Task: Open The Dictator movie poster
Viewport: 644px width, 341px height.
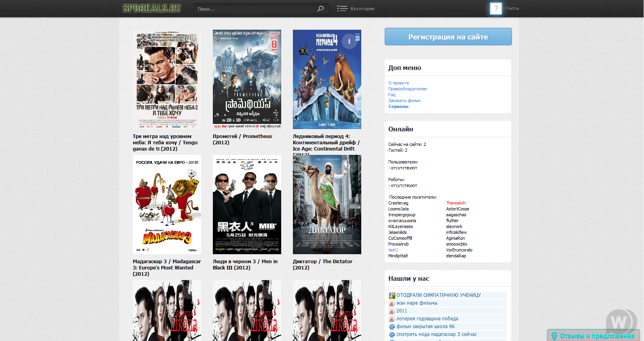Action: [327, 205]
